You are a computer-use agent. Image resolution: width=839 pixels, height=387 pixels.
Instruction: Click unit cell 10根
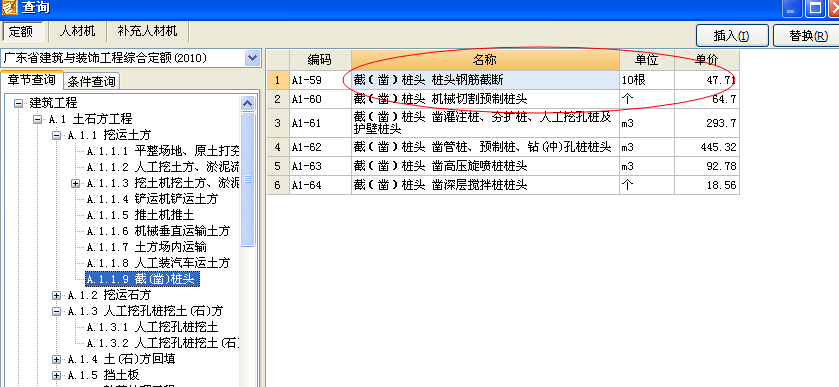point(646,80)
